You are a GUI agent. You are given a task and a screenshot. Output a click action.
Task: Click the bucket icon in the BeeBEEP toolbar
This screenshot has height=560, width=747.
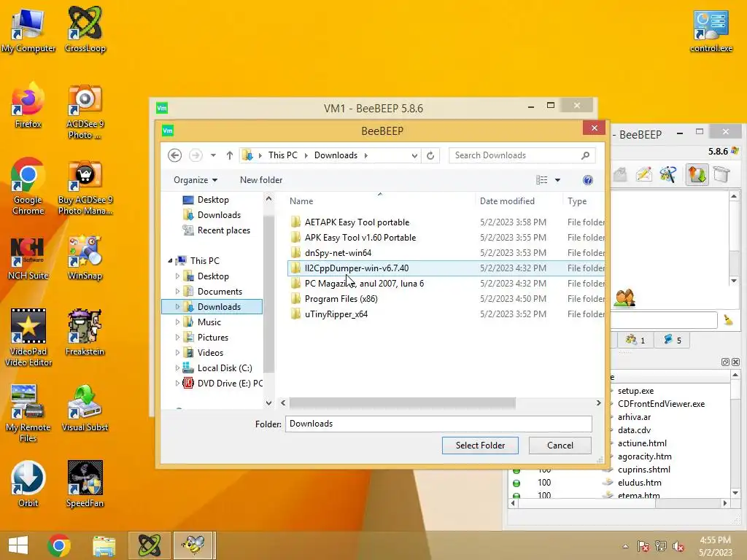(x=721, y=174)
